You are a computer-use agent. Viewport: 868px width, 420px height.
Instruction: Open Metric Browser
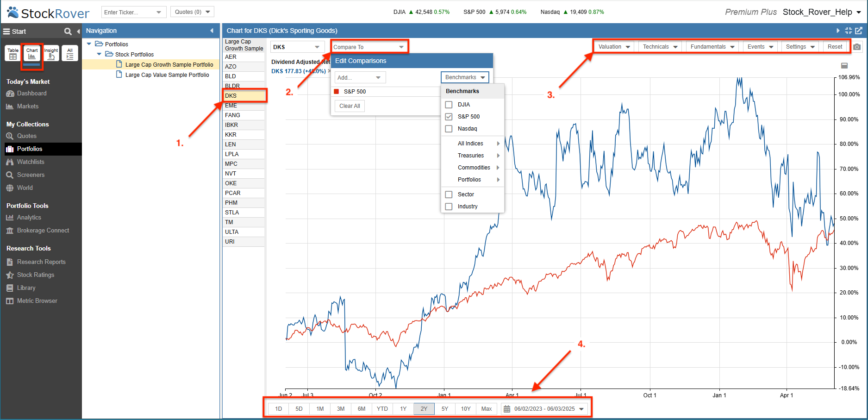tap(31, 301)
